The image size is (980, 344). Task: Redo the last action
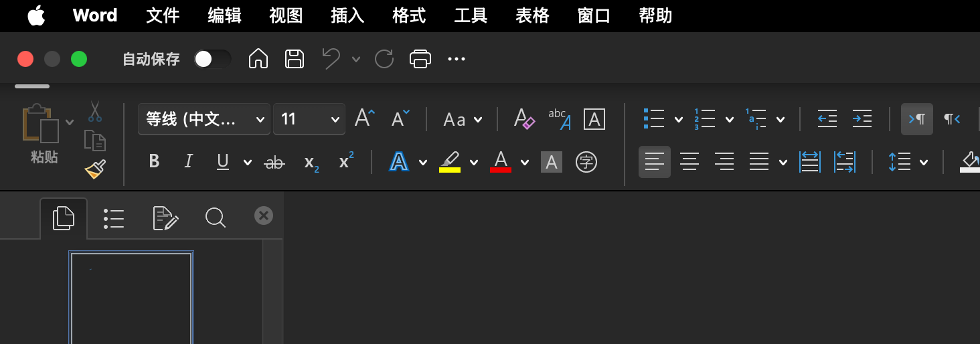[x=384, y=59]
